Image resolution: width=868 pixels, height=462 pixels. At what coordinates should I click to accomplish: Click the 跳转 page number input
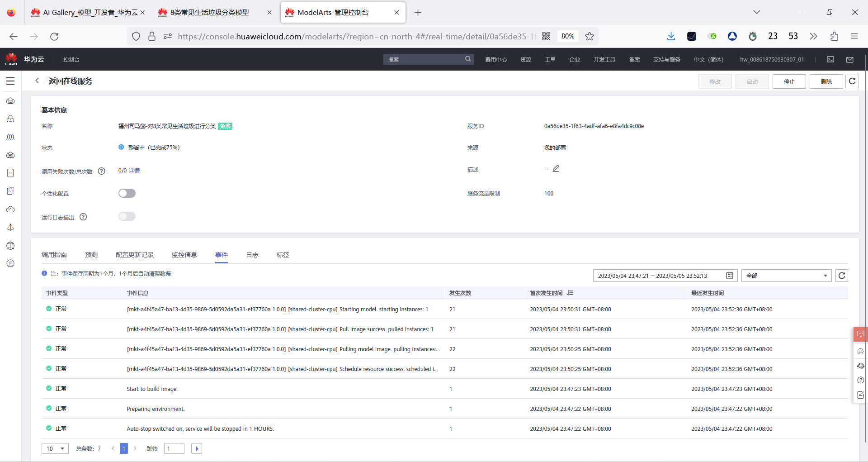174,448
